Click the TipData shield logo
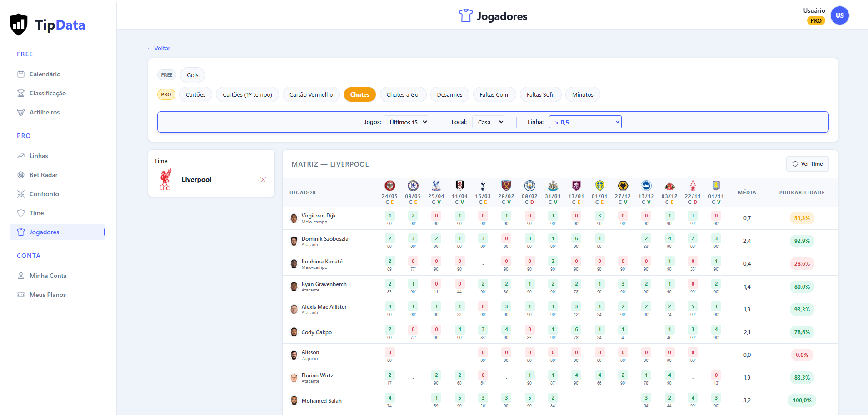 pos(19,25)
